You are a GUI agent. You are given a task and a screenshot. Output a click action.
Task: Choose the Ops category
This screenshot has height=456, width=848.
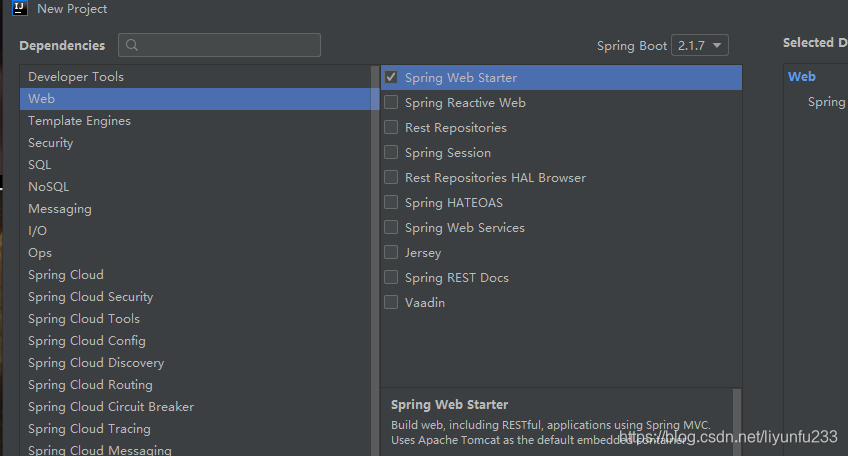pyautogui.click(x=196, y=253)
